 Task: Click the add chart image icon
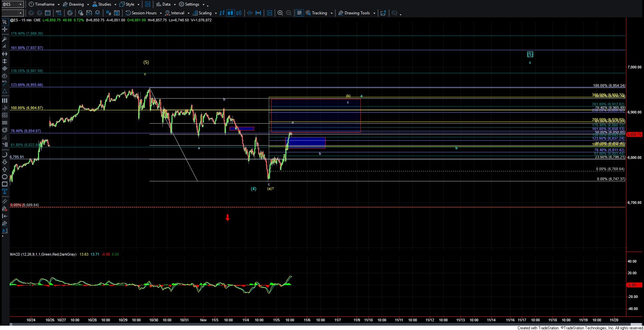[383, 13]
